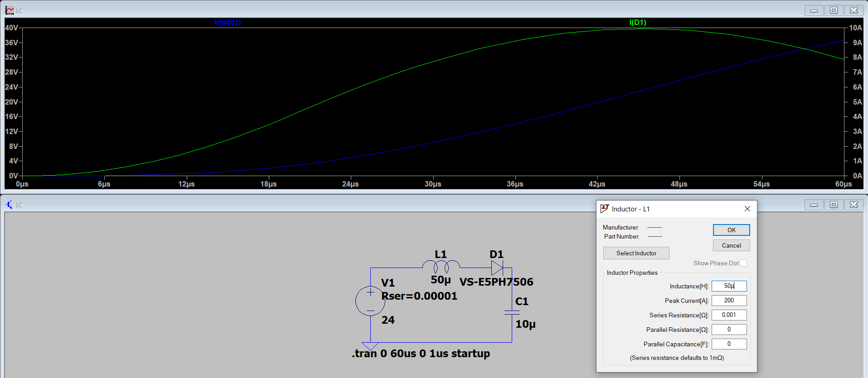This screenshot has height=378, width=868.
Task: Click the waveform window's title bar icon
Action: (x=10, y=10)
